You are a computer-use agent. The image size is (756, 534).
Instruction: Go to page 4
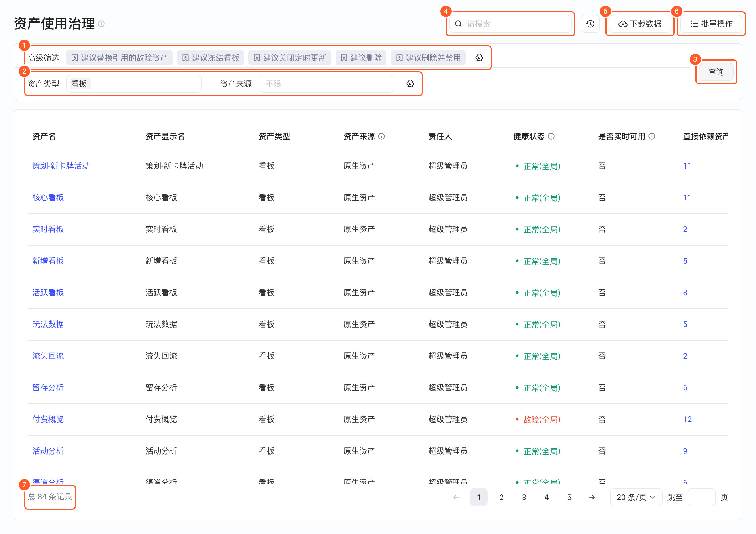547,497
